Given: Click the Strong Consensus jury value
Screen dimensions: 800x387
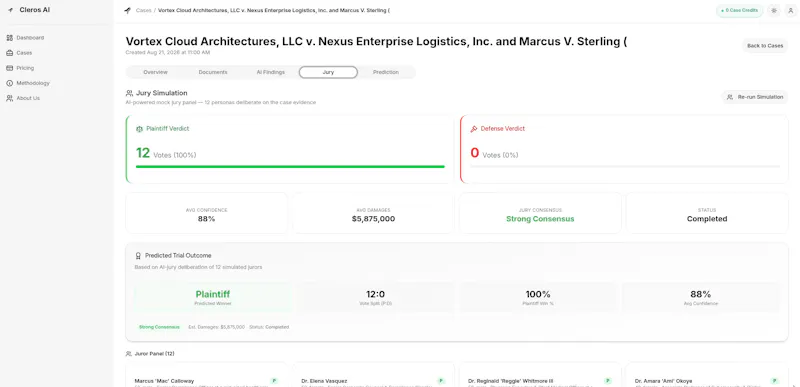Looking at the screenshot, I should pyautogui.click(x=540, y=219).
